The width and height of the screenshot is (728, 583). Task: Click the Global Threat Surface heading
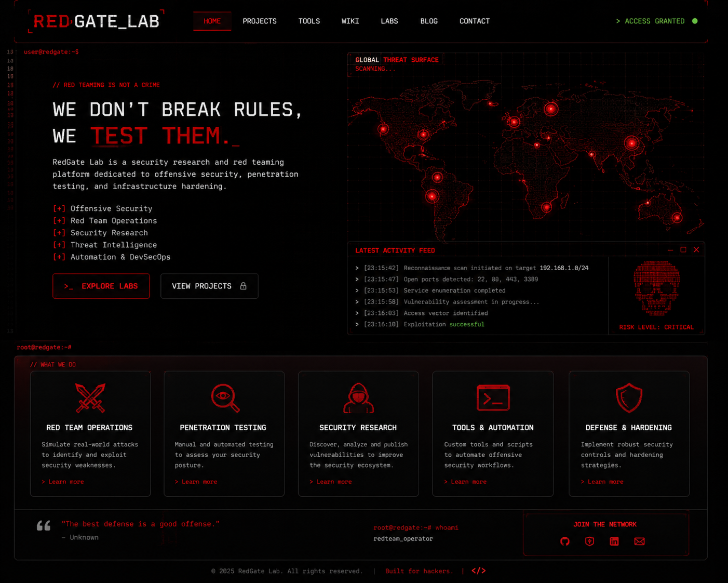(x=397, y=60)
